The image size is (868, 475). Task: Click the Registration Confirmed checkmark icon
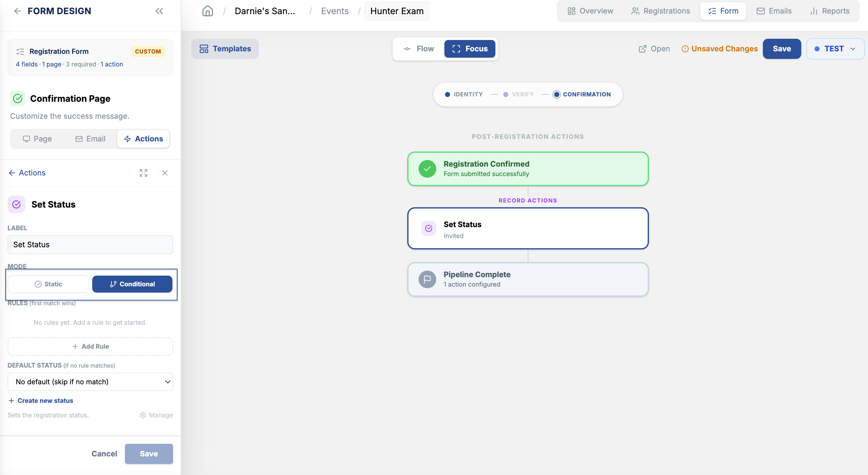click(427, 169)
